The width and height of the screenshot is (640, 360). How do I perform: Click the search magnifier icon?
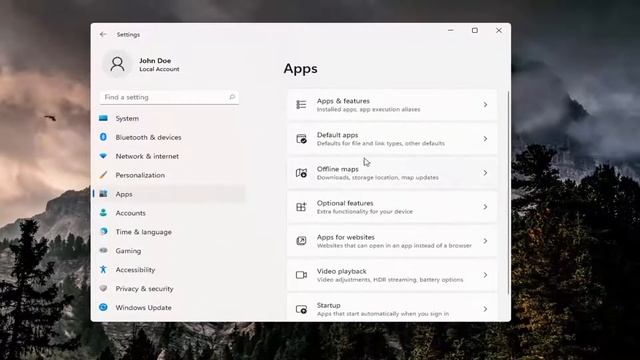[x=232, y=97]
